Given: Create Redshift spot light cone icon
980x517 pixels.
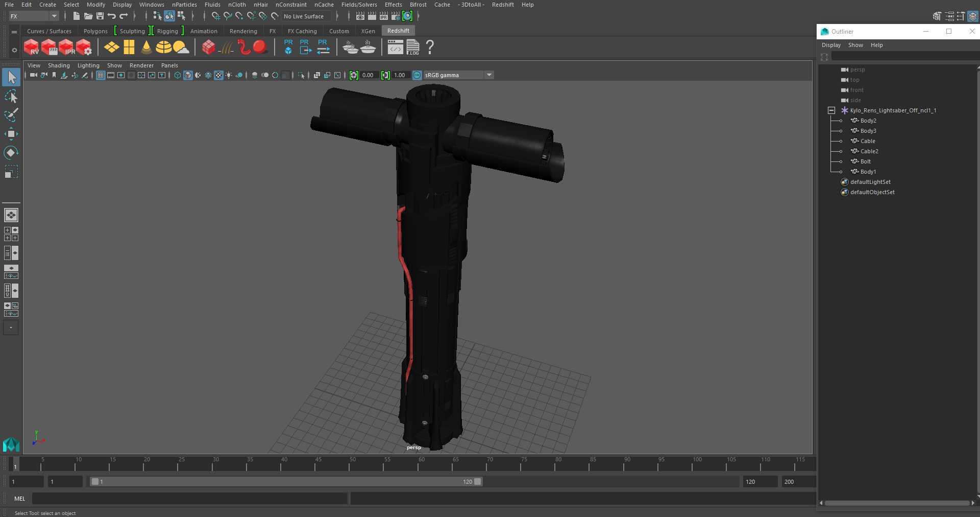Looking at the screenshot, I should (x=146, y=48).
